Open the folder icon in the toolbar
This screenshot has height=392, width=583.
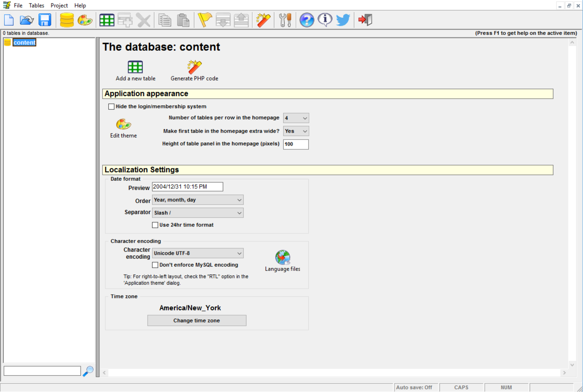coord(27,20)
